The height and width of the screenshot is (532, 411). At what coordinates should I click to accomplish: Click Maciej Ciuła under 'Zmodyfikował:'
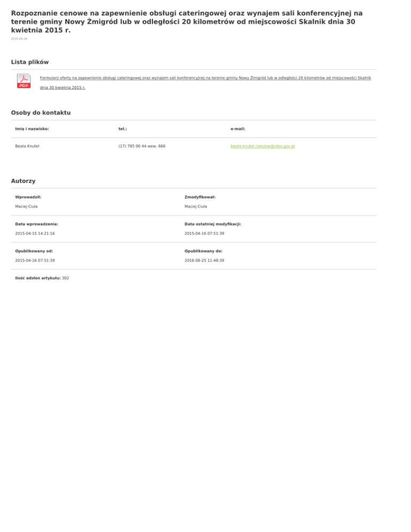pyautogui.click(x=196, y=206)
